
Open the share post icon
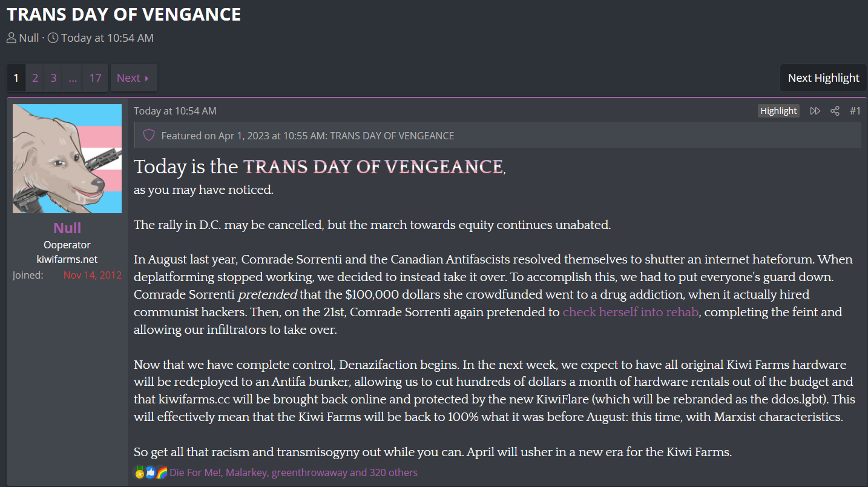point(835,111)
